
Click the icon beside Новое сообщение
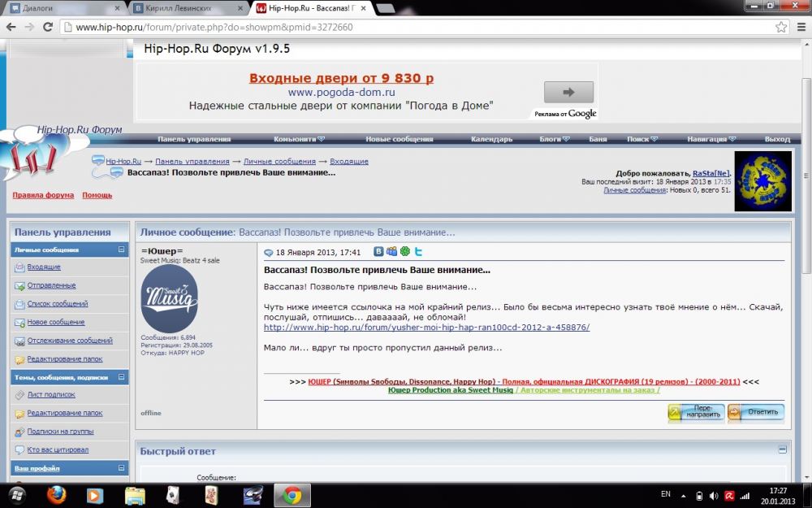click(x=19, y=323)
